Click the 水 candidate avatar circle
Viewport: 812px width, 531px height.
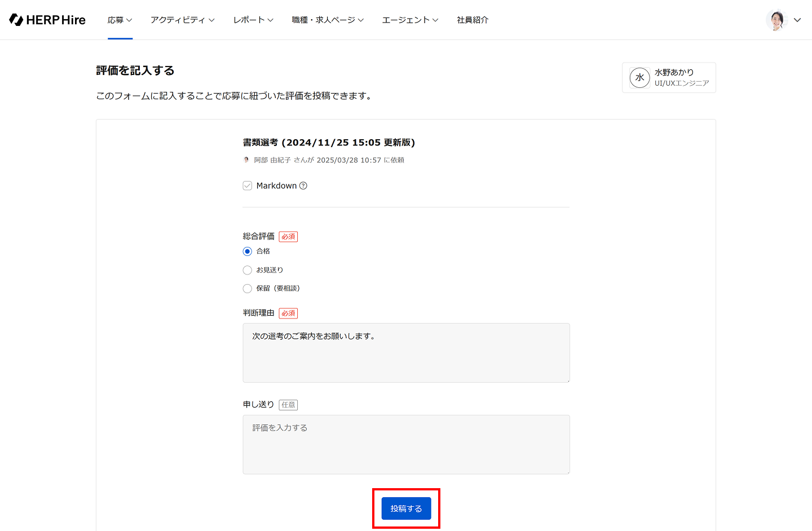639,78
